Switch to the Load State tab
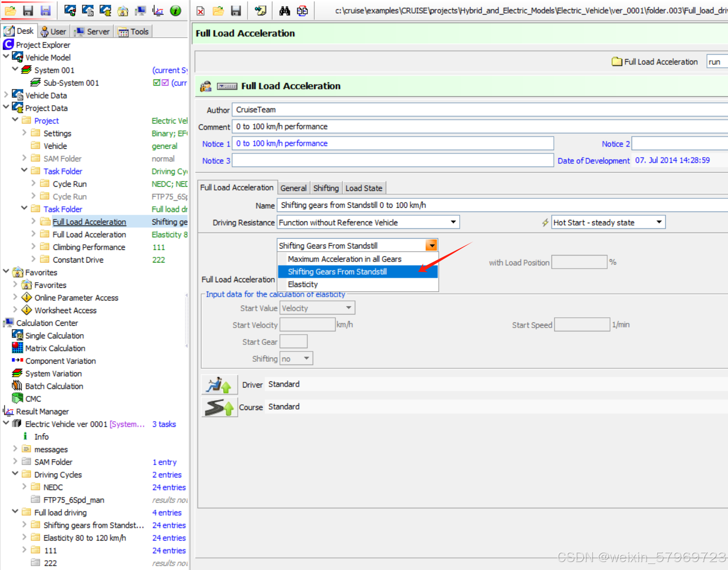The height and width of the screenshot is (570, 728). tap(364, 188)
